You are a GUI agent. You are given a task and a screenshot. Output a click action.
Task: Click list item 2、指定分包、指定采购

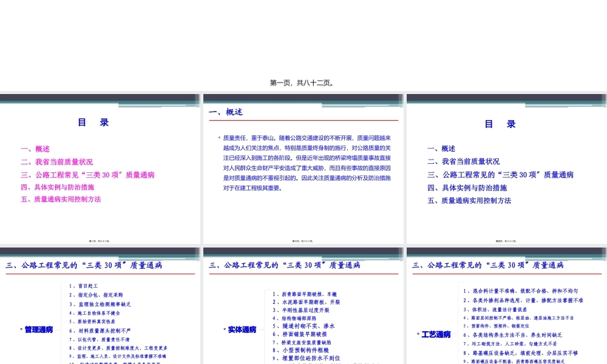(x=96, y=295)
